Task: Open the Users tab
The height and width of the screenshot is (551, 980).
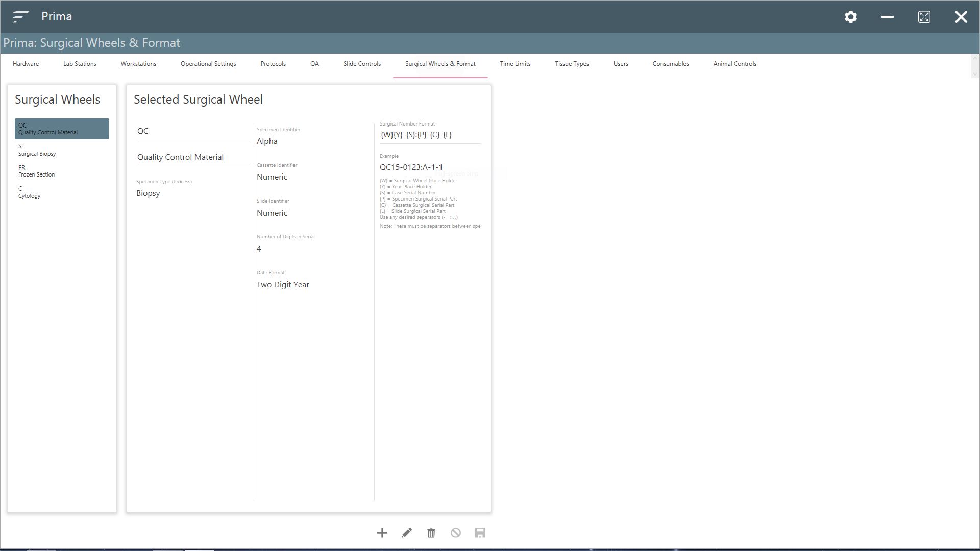Action: [621, 64]
